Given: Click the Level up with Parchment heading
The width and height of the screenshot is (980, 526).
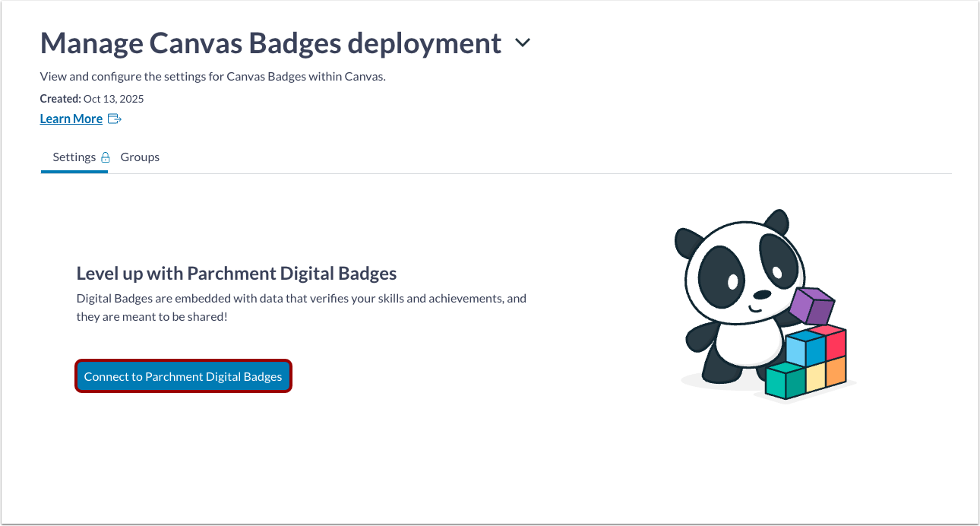Looking at the screenshot, I should coord(236,272).
